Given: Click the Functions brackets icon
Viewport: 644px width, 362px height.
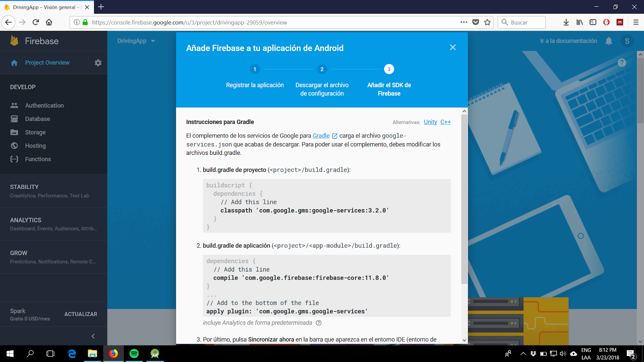Looking at the screenshot, I should point(14,159).
